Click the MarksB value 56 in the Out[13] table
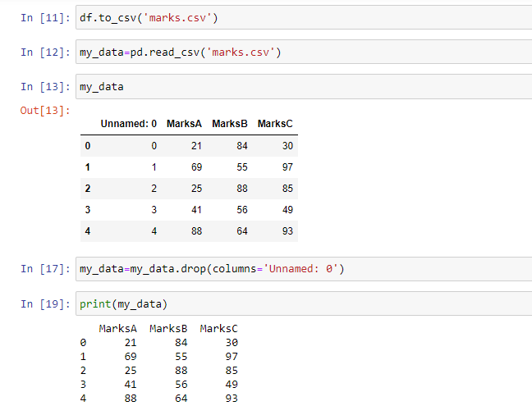This screenshot has width=532, height=415. pyautogui.click(x=242, y=210)
